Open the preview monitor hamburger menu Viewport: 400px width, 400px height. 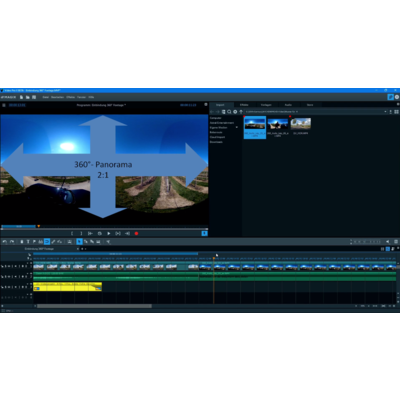coord(4,105)
